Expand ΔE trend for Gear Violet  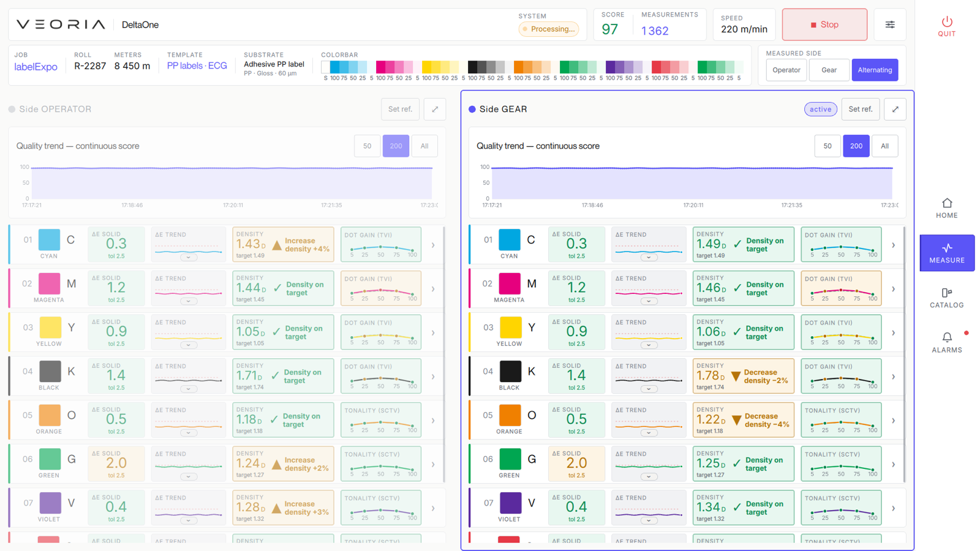point(649,520)
